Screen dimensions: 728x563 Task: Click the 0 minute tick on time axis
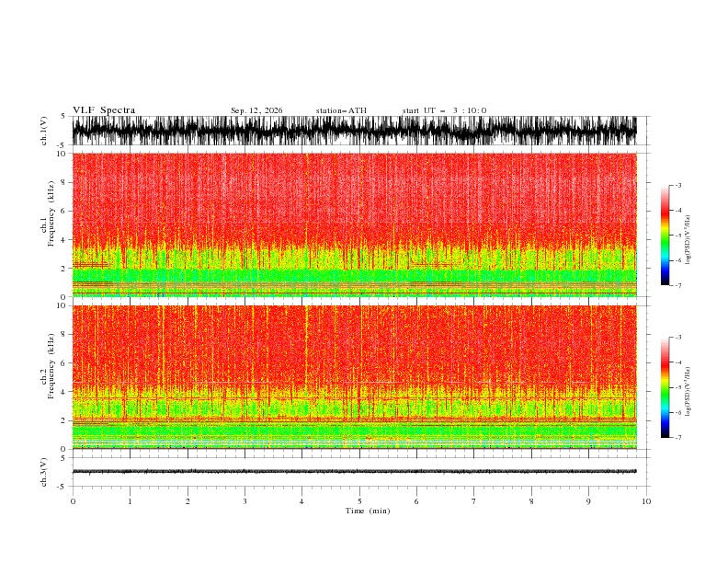[73, 501]
